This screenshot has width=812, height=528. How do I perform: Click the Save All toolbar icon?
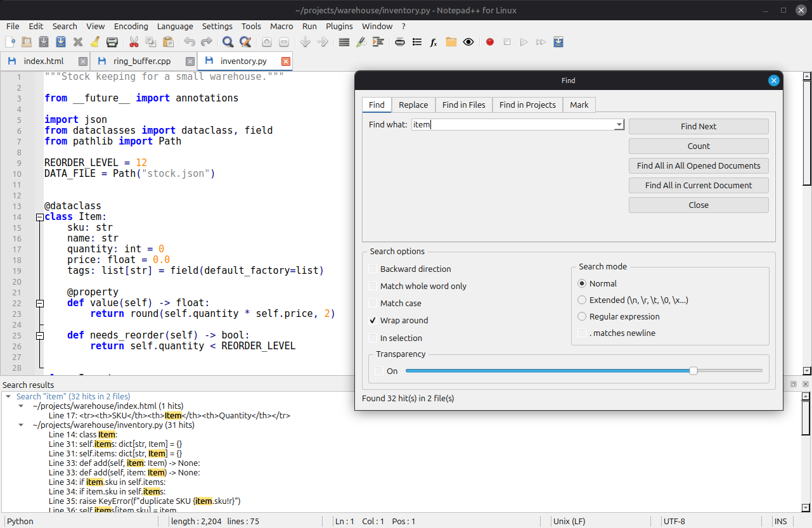click(x=61, y=42)
